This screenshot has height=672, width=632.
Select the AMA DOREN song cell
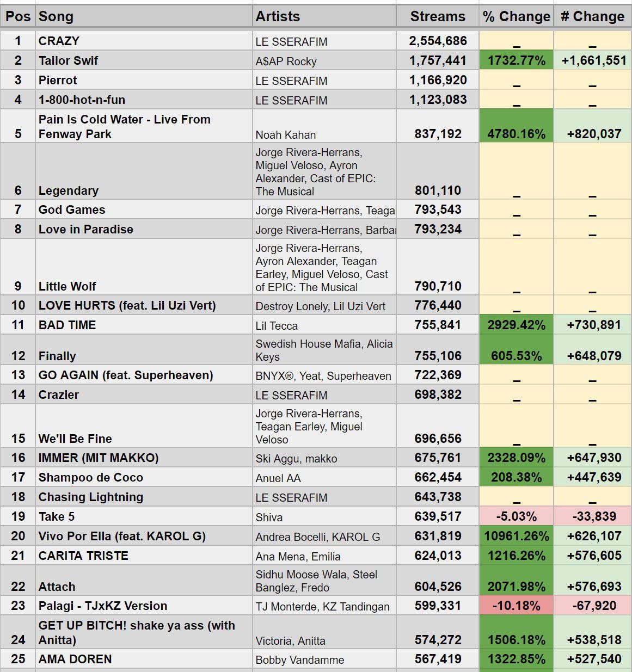144,659
